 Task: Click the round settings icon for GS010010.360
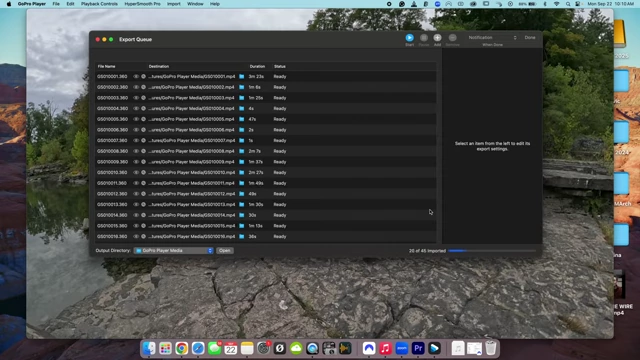point(143,173)
